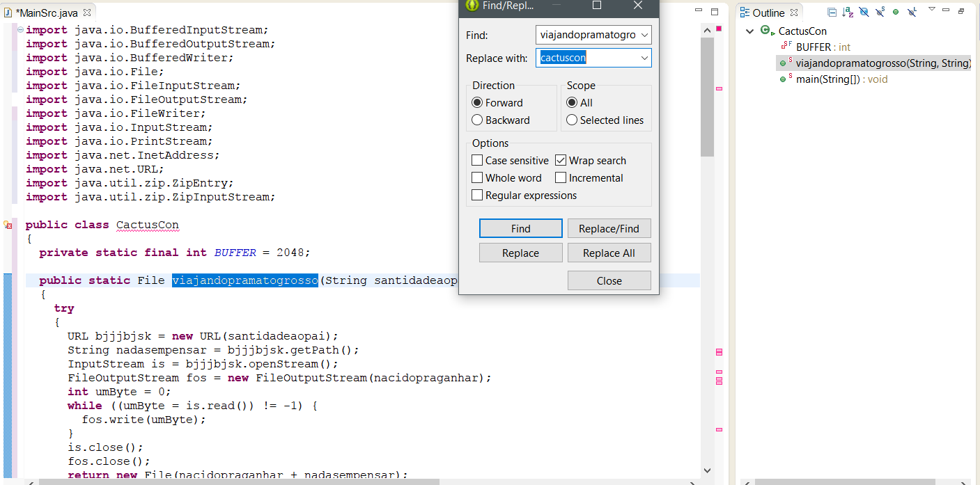Enable the Case sensitive checkbox

(477, 161)
